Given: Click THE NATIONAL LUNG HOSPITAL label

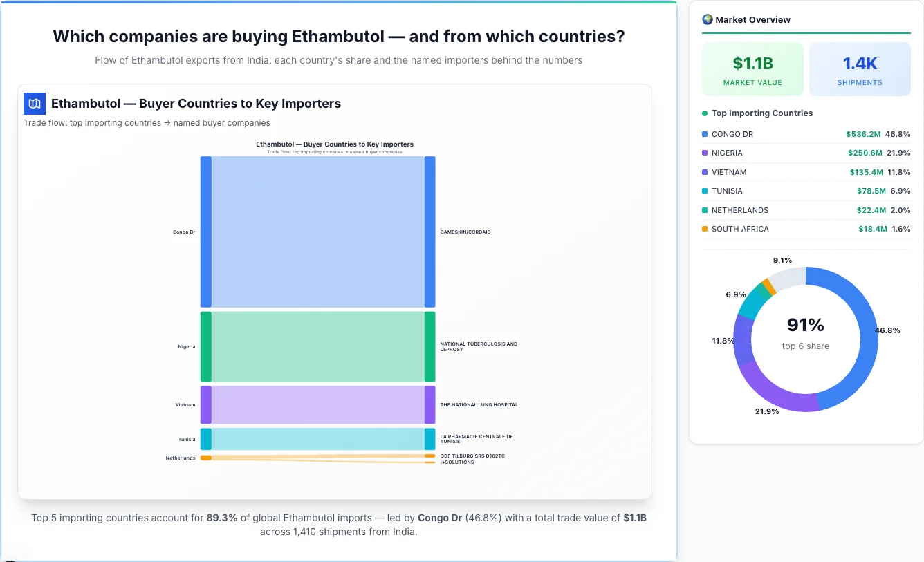Looking at the screenshot, I should point(479,405).
